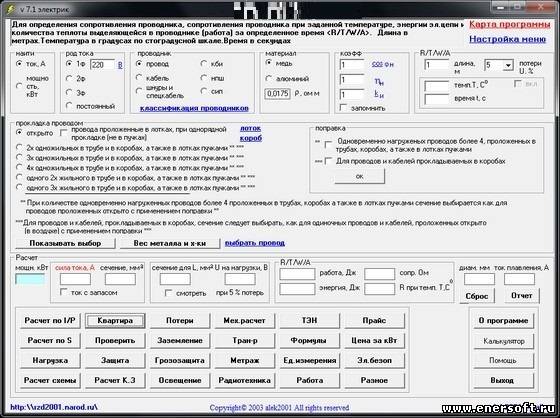This screenshot has width=560, height=418.
Task: Open the 'Потери' calculation
Action: 180,320
